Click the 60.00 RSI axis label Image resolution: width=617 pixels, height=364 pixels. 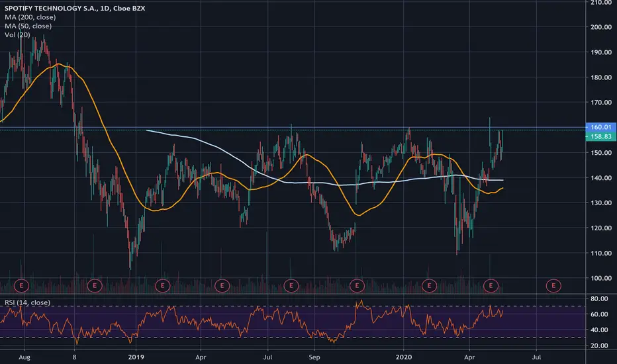tap(599, 314)
